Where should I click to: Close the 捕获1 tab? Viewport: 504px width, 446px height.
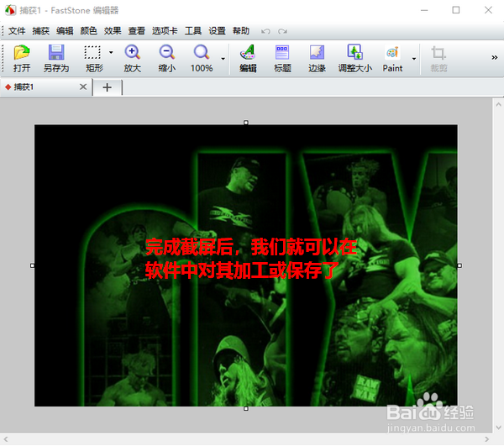coord(83,87)
